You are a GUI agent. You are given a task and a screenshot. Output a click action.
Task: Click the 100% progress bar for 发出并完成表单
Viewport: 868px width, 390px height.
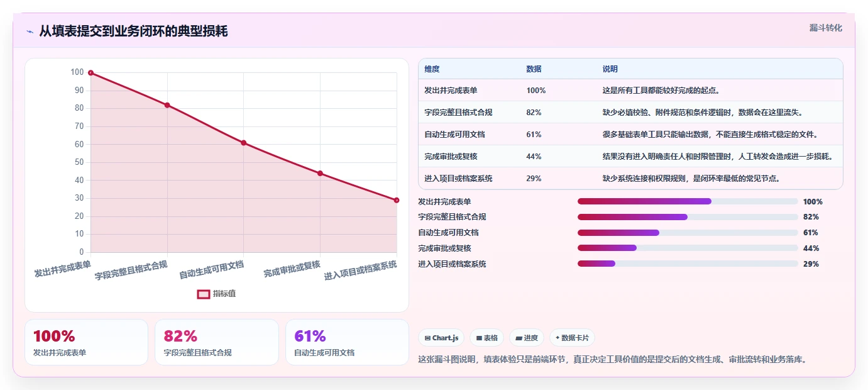pos(688,202)
